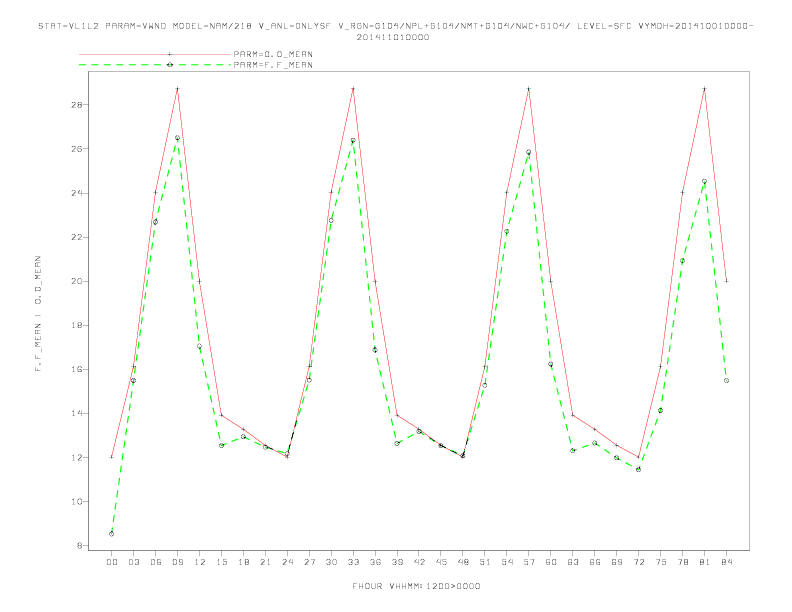This screenshot has height=612, width=792.
Task: Click the x-axis title FHOUR VHHMM:1200>0000
Action: (x=416, y=586)
